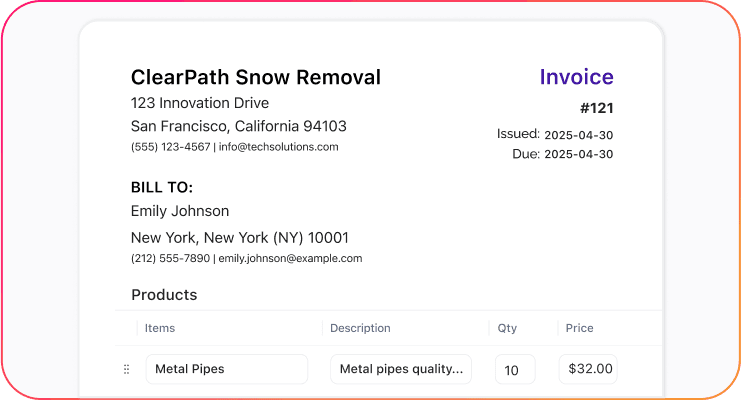Click the Items column header

click(160, 328)
